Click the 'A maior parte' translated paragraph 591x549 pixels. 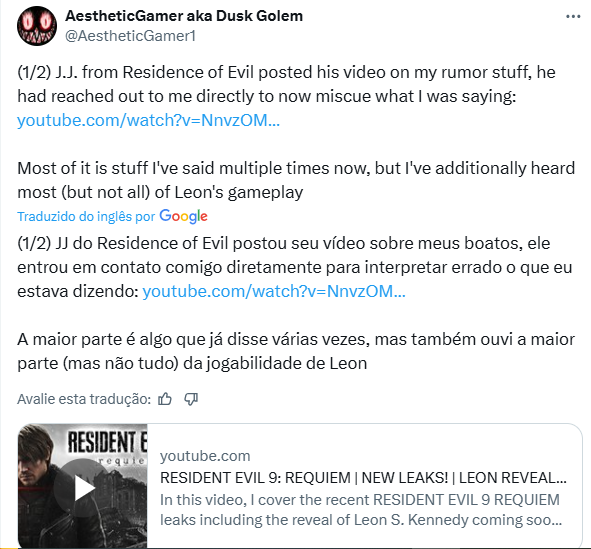coord(296,351)
